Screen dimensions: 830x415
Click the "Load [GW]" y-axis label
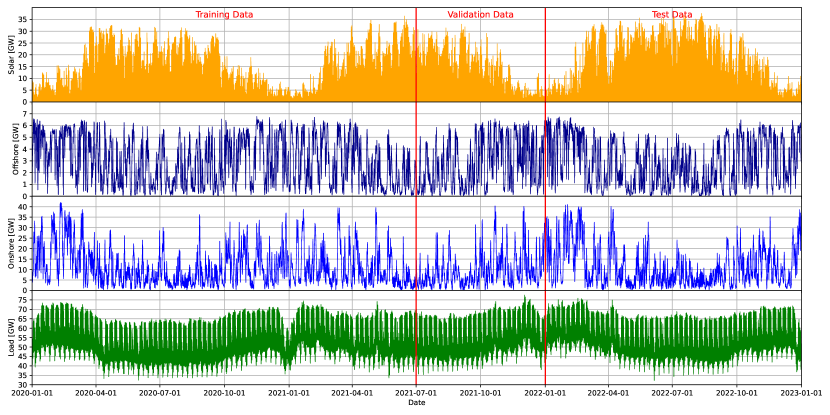(11, 337)
